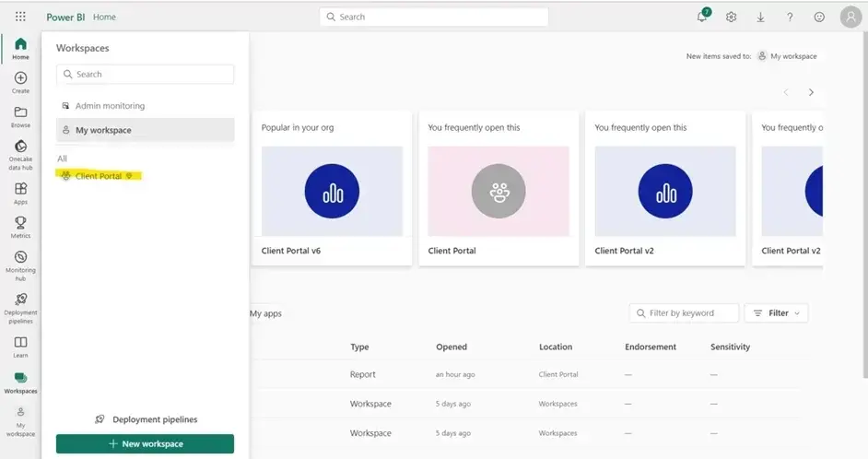Open the settings gear icon
This screenshot has width=868, height=459.
coord(732,18)
